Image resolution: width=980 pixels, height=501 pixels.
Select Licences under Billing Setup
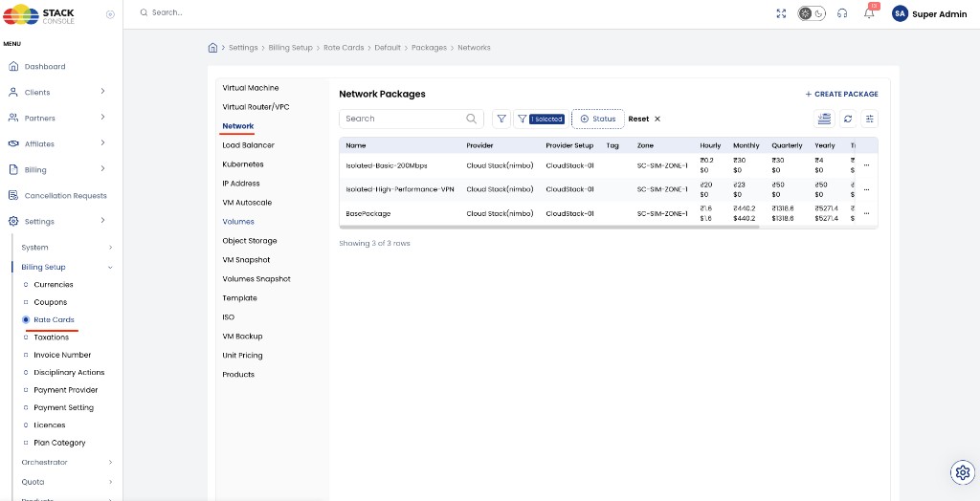pyautogui.click(x=50, y=425)
